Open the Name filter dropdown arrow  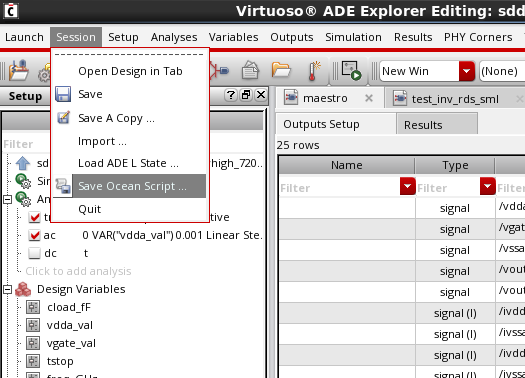click(407, 186)
